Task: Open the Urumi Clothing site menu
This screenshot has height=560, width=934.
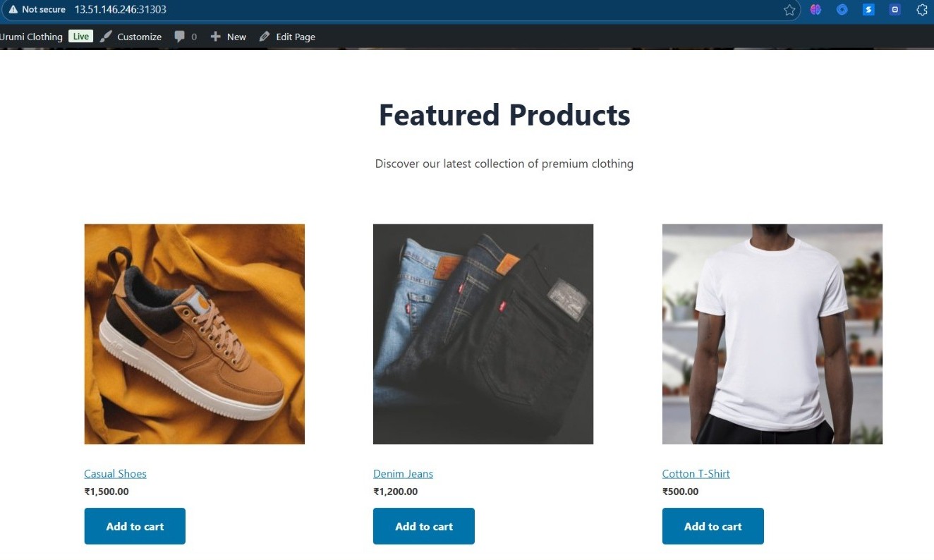Action: tap(31, 37)
